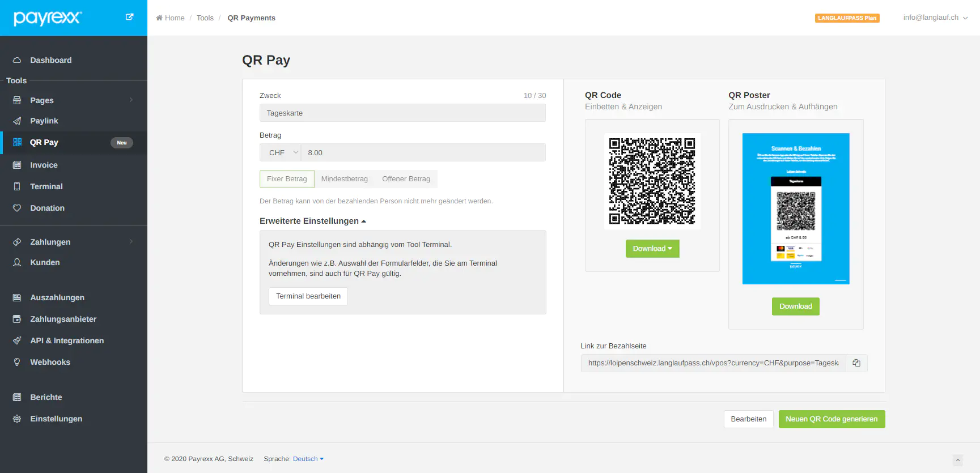Collapse the Erweiterte Einstellungen section
The width and height of the screenshot is (980, 473).
[312, 221]
